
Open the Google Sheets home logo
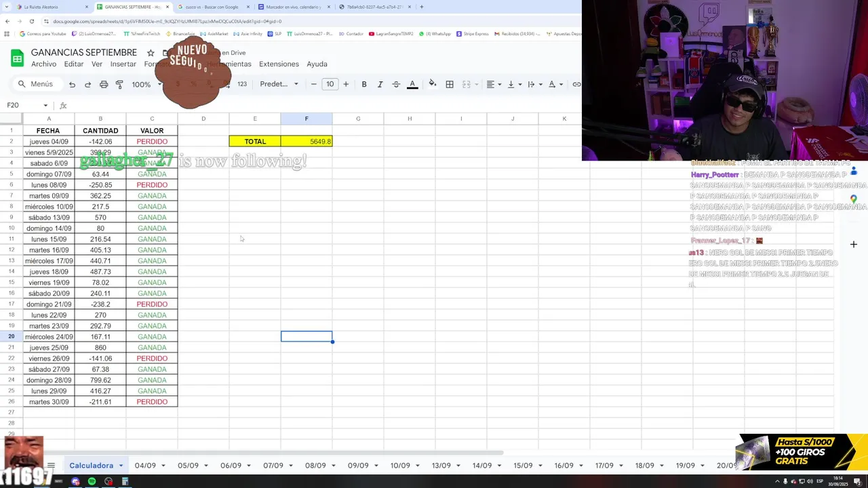17,58
